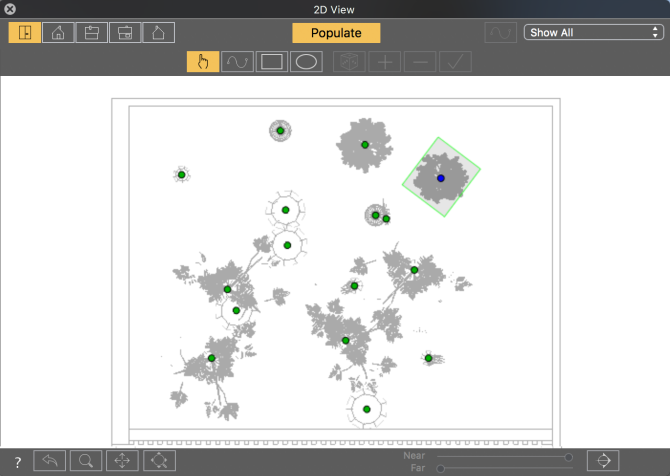Select the top plan view icon

click(25, 32)
